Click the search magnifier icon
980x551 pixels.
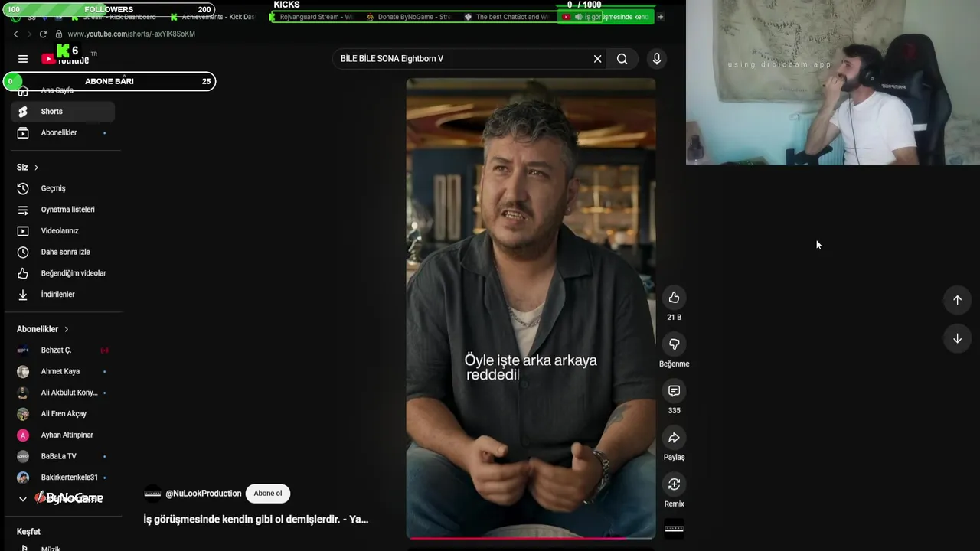(x=622, y=59)
